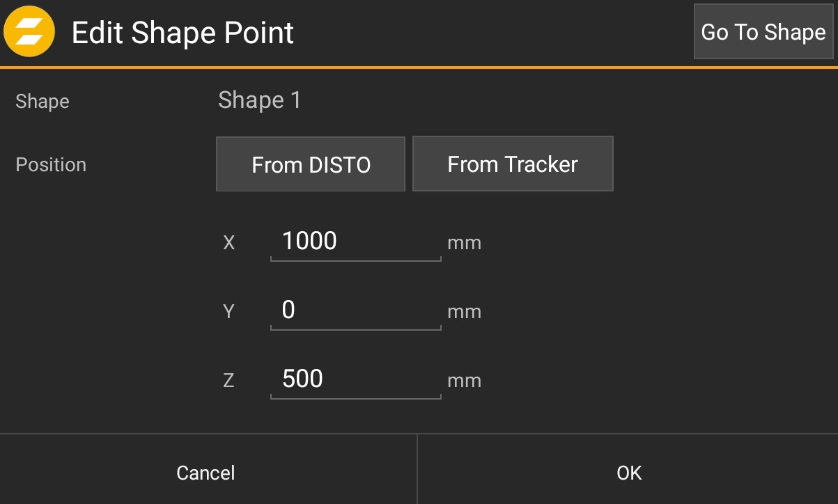Viewport: 838px width, 504px height.
Task: Click the X field label
Action: click(x=228, y=242)
